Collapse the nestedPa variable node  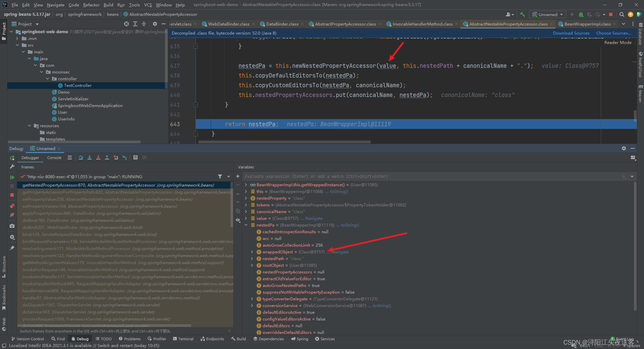pos(246,225)
